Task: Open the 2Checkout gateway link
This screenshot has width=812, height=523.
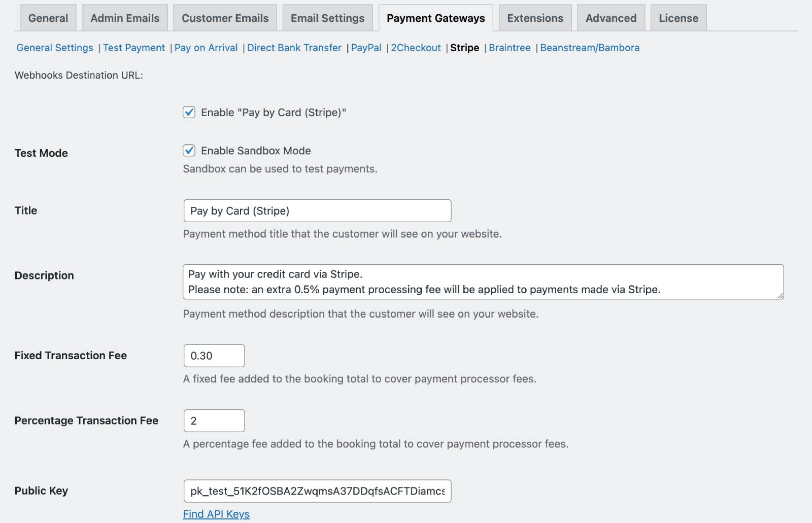Action: tap(416, 48)
